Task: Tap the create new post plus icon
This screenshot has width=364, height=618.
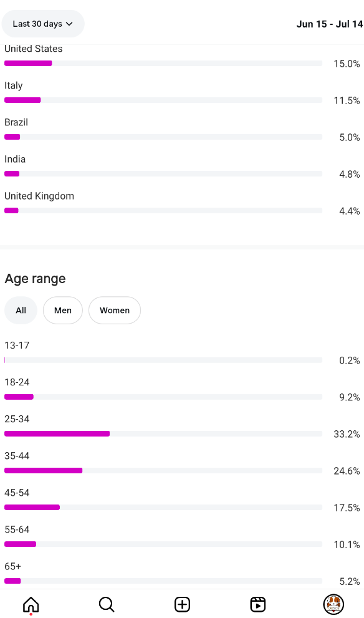Action: pyautogui.click(x=182, y=604)
